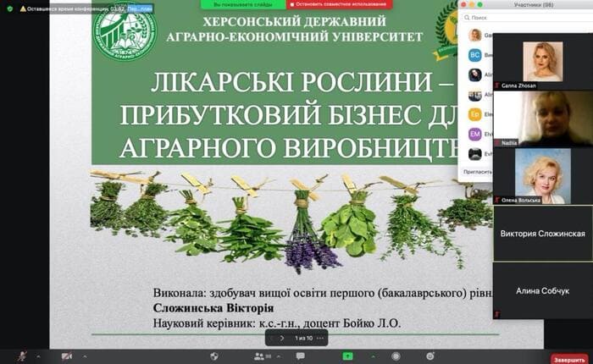Click the Пригласить invite button in Participants panel
Image resolution: width=593 pixels, height=364 pixels.
(477, 172)
